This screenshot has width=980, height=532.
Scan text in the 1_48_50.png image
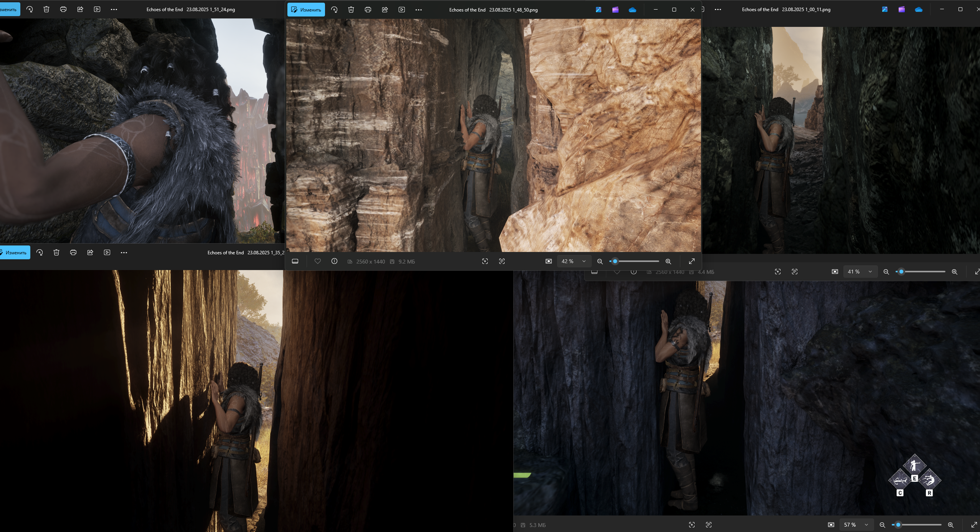[x=502, y=261]
